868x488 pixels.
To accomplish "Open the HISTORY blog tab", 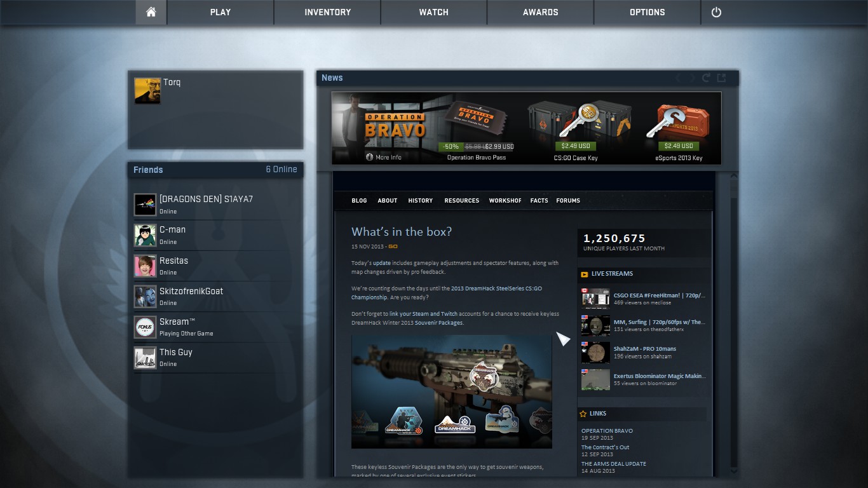I will (421, 201).
